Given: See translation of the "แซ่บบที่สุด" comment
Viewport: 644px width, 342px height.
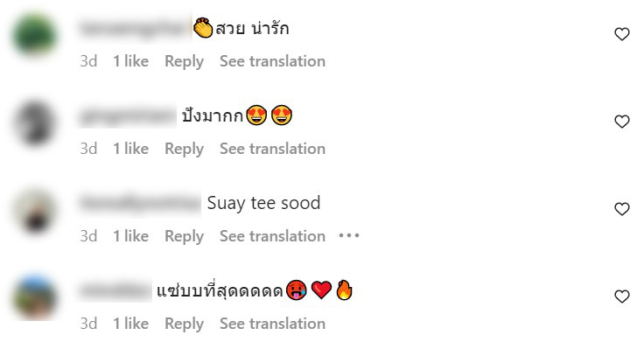Looking at the screenshot, I should click(272, 324).
